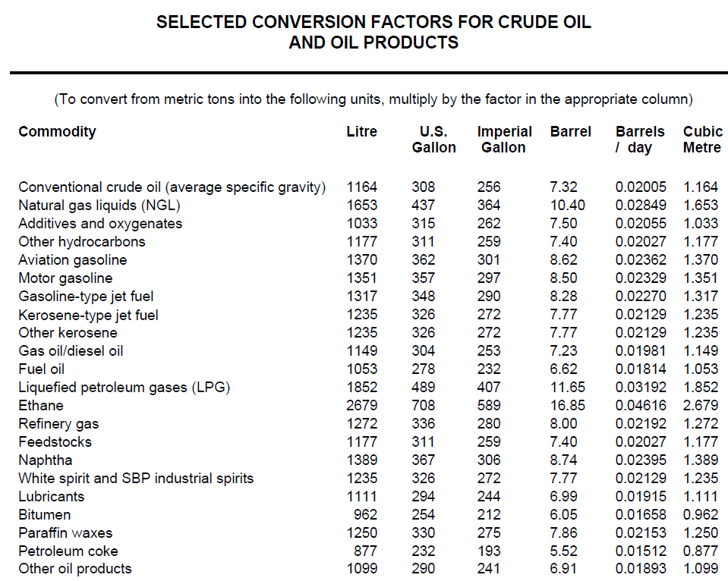This screenshot has width=728, height=581.
Task: Click the Motor gasoline row label
Action: (x=65, y=278)
